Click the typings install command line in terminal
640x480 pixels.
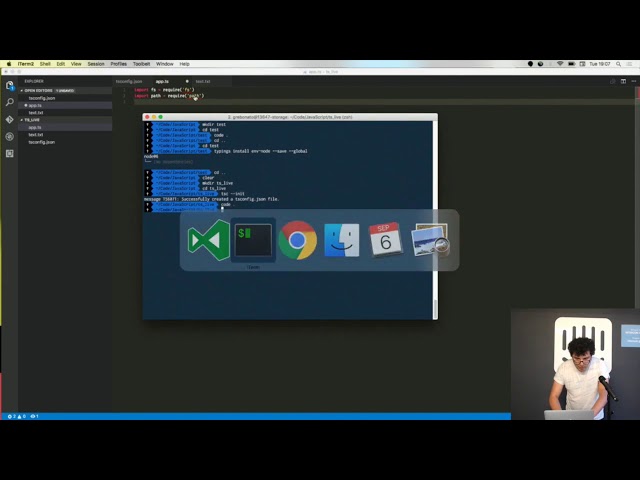pyautogui.click(x=260, y=151)
